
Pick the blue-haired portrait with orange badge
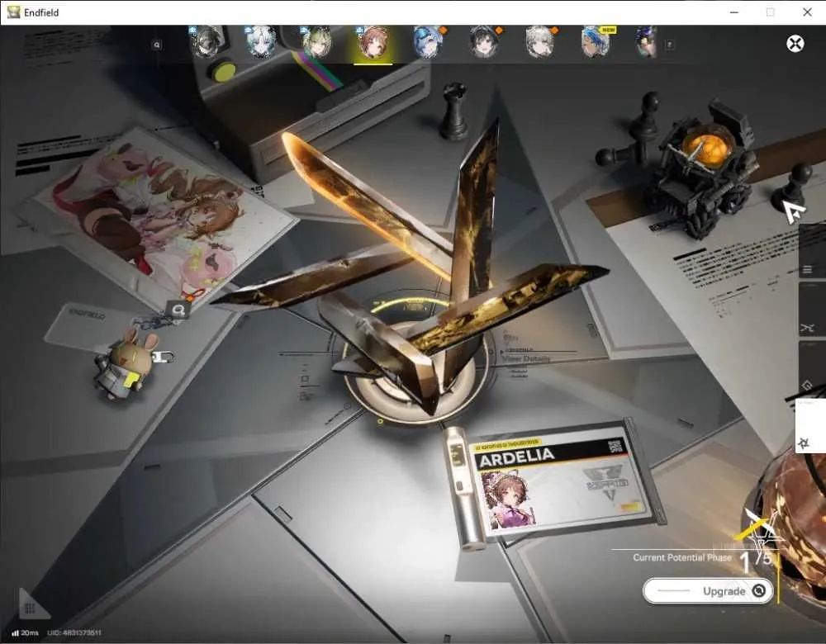pos(428,41)
